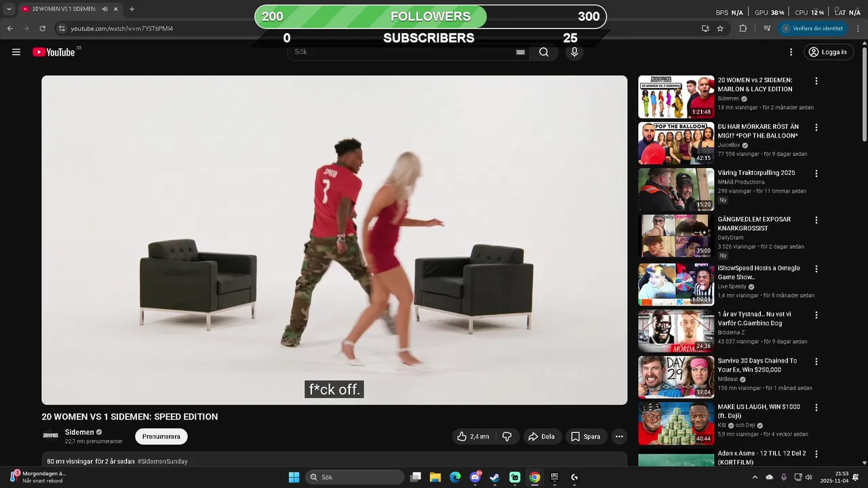Open Chrome three-dot menu
Viewport: 868px width, 488px height.
point(857,28)
